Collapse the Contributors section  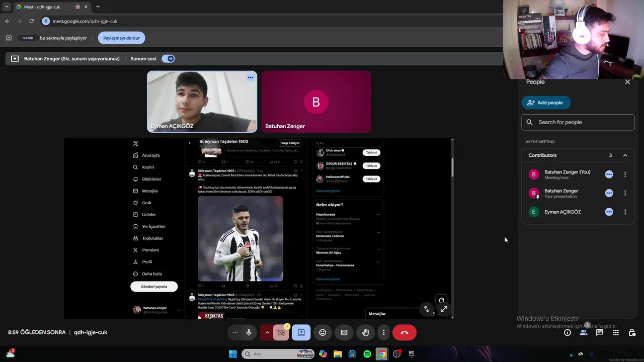[625, 155]
